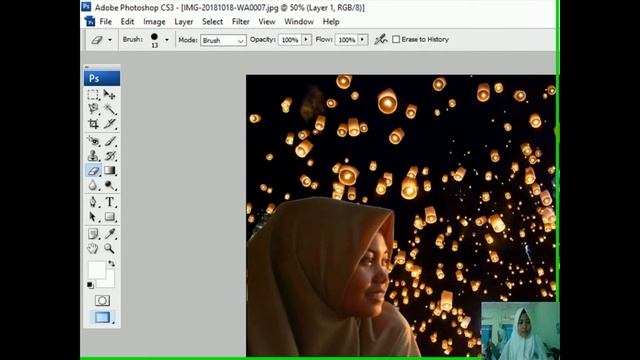This screenshot has width=640, height=360.
Task: Expand the Opacity slider arrow
Action: point(306,40)
